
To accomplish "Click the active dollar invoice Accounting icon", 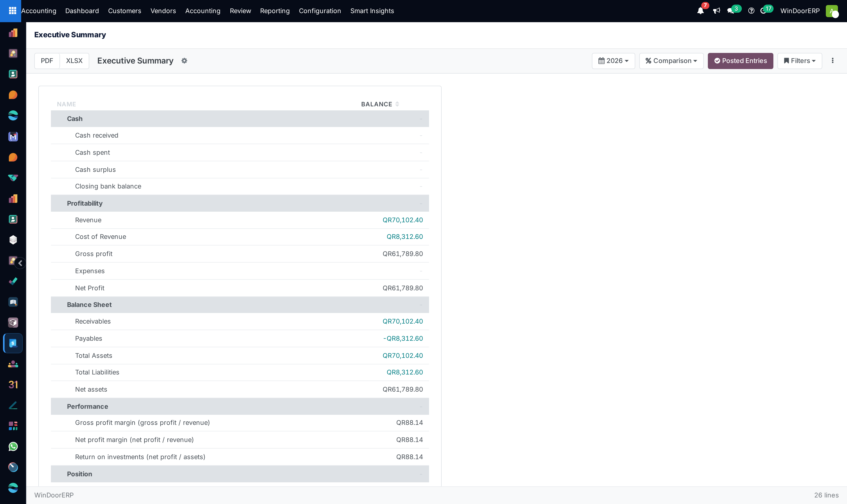I will [x=13, y=343].
